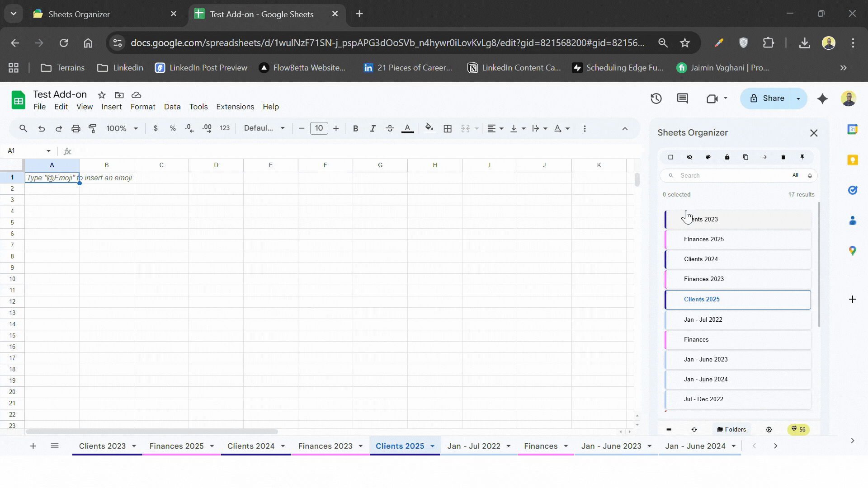Toggle strikethrough formatting in the toolbar
The height and width of the screenshot is (488, 868).
click(390, 128)
